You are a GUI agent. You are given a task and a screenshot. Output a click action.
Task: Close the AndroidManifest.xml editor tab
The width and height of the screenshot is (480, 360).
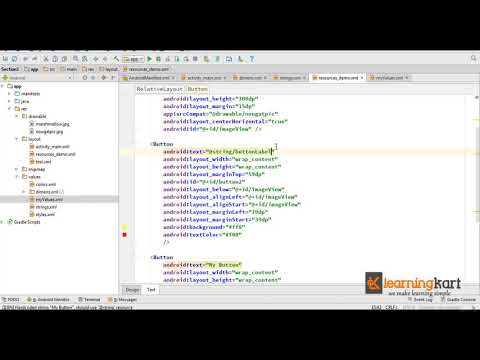(x=173, y=78)
